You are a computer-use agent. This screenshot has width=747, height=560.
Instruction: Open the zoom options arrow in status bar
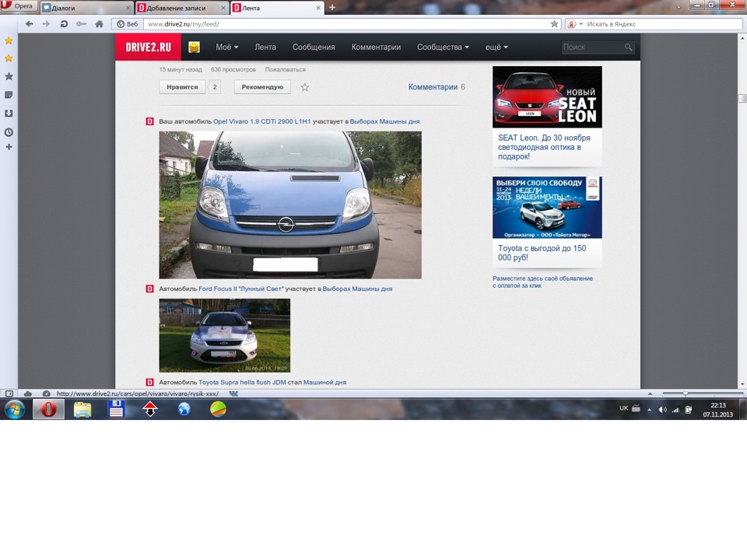tap(650, 394)
